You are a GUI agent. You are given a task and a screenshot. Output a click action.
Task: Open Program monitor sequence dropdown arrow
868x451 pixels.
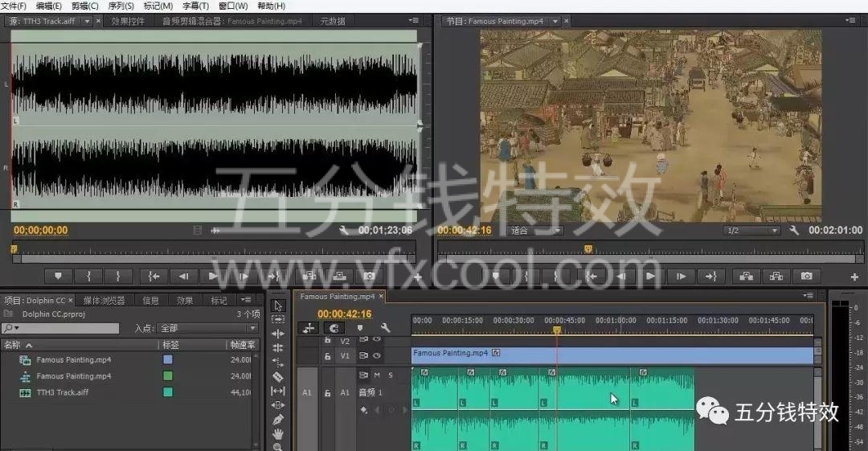(555, 21)
